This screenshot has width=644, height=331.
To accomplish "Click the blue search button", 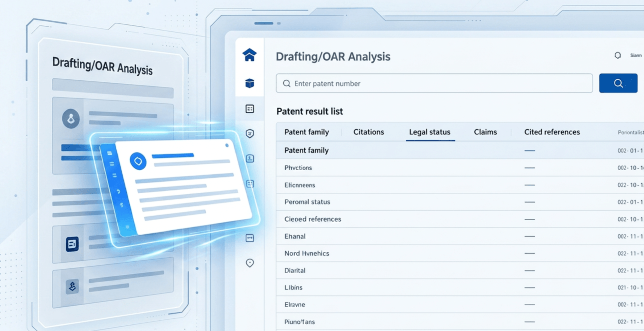I will coord(618,83).
